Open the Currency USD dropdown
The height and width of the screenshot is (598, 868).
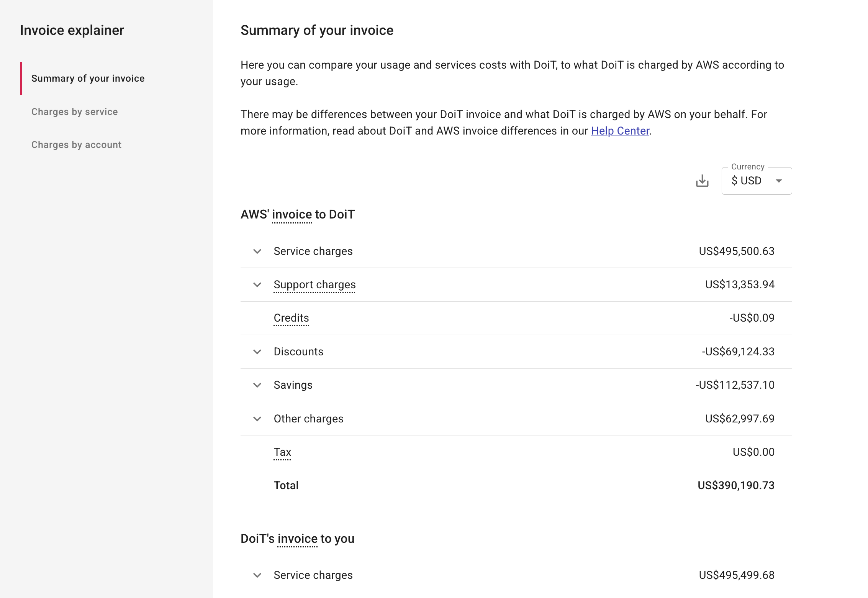point(757,181)
